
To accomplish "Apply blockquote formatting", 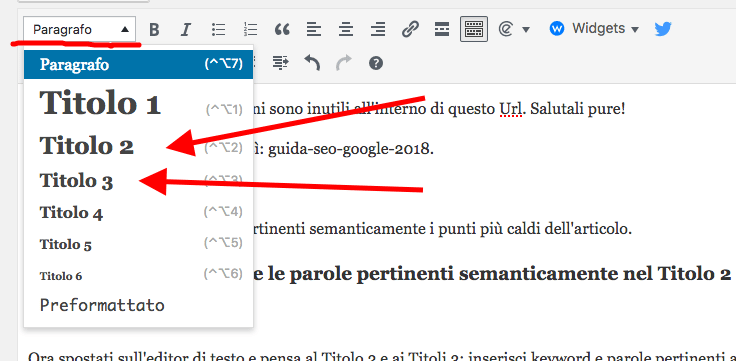I will point(282,30).
